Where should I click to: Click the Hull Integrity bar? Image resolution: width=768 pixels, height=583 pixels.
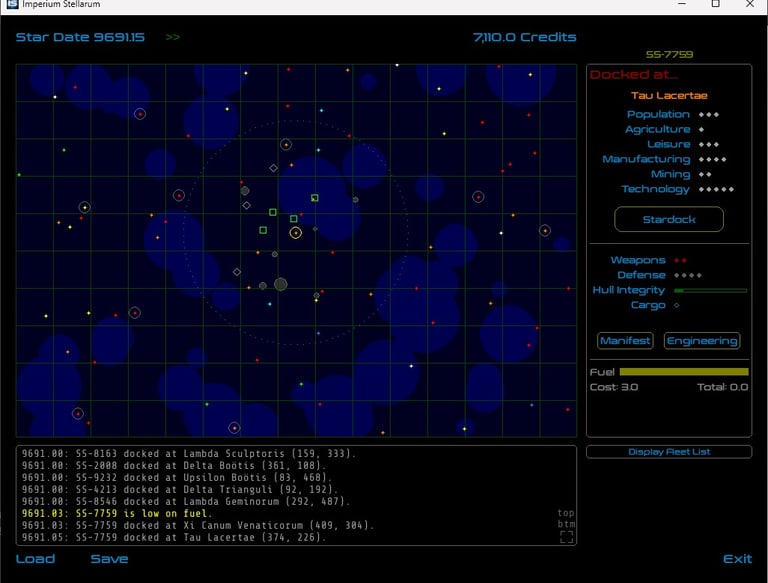point(710,291)
